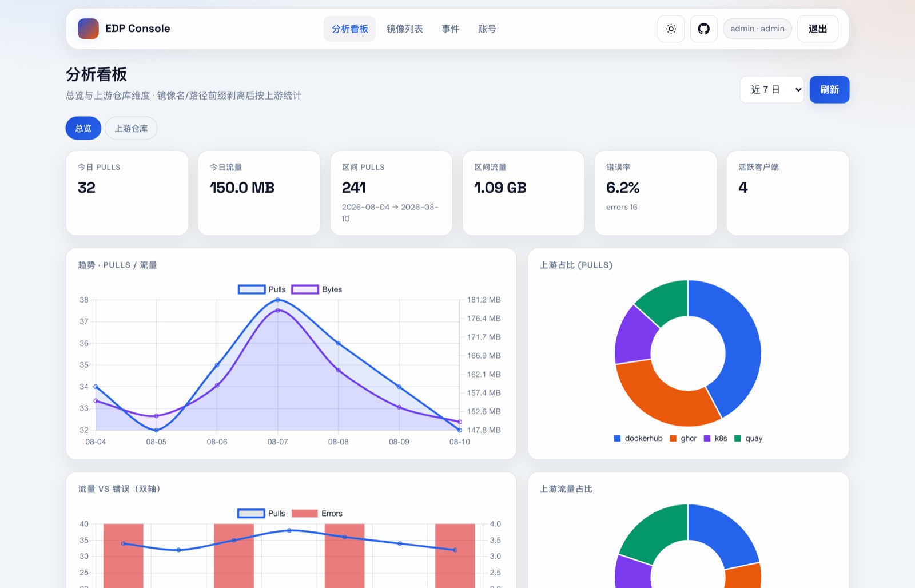Image resolution: width=915 pixels, height=588 pixels.
Task: Toggle the Pulls legend in trend chart
Action: (x=262, y=289)
